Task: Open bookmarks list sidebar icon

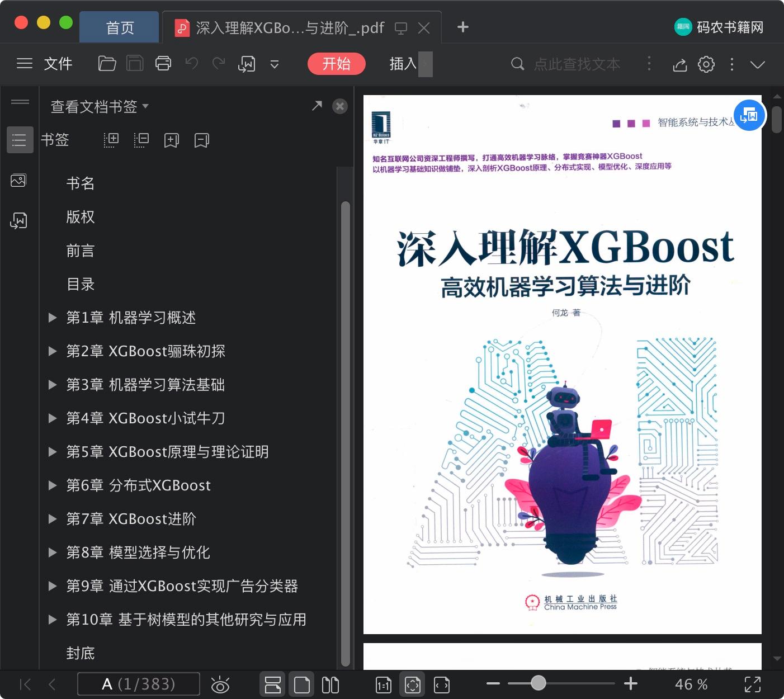Action: (x=20, y=140)
